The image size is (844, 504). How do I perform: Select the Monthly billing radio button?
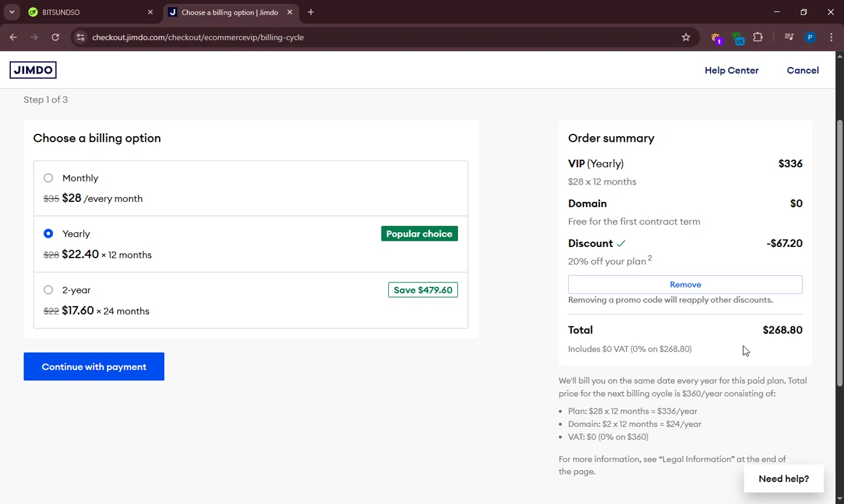[x=48, y=178]
